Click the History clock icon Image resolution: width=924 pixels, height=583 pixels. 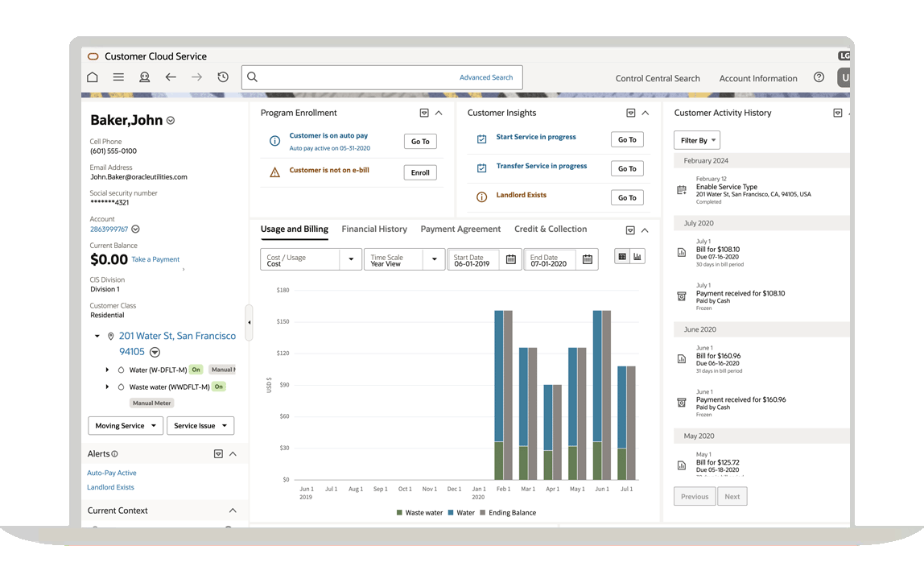click(x=223, y=77)
